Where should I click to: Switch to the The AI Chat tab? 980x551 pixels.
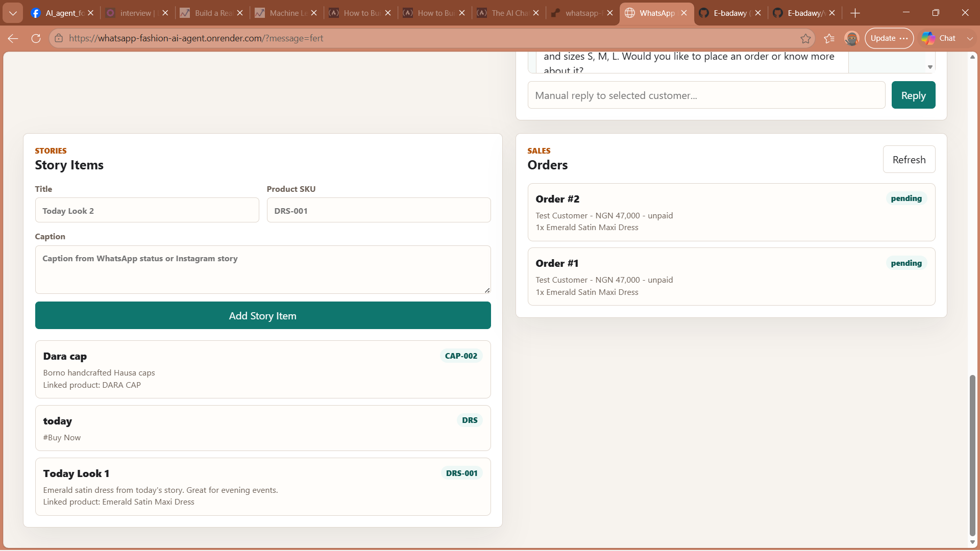pyautogui.click(x=503, y=13)
